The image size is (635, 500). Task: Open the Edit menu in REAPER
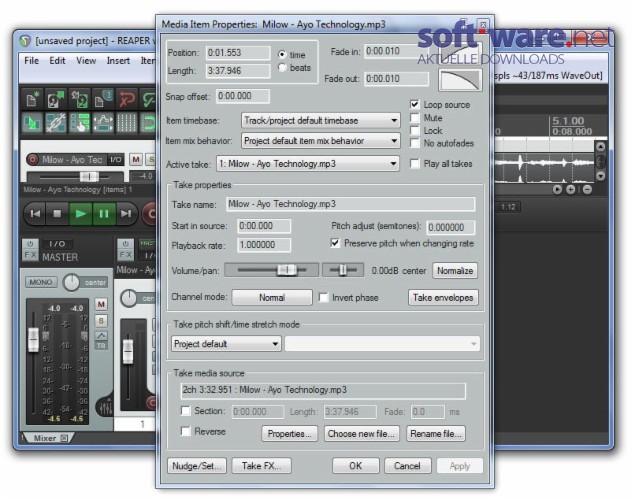pos(57,61)
